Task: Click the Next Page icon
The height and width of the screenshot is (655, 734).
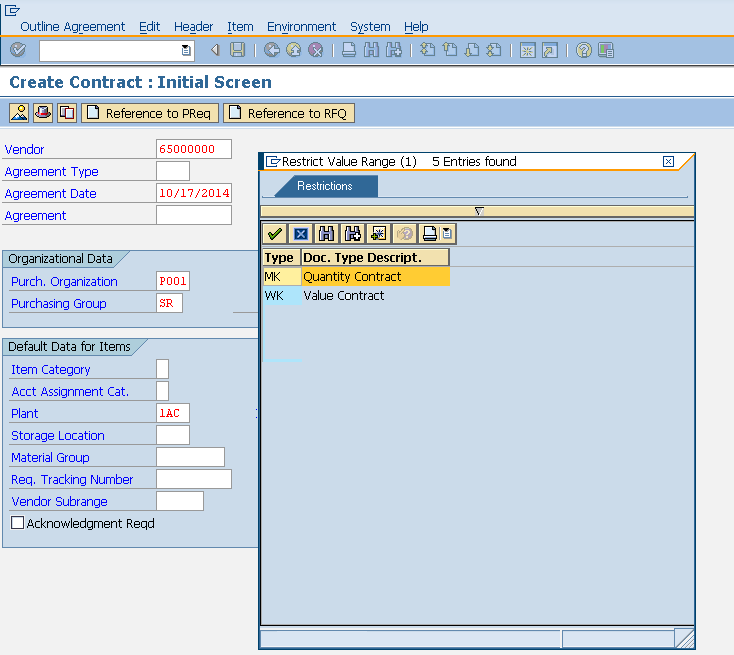Action: coord(472,50)
